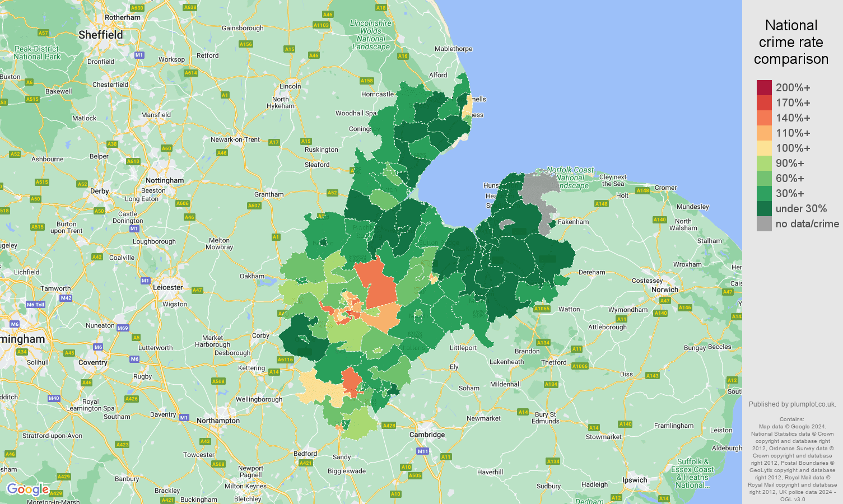This screenshot has height=504, width=843.
Task: Click the 30%+ green legend swatch
Action: click(764, 193)
